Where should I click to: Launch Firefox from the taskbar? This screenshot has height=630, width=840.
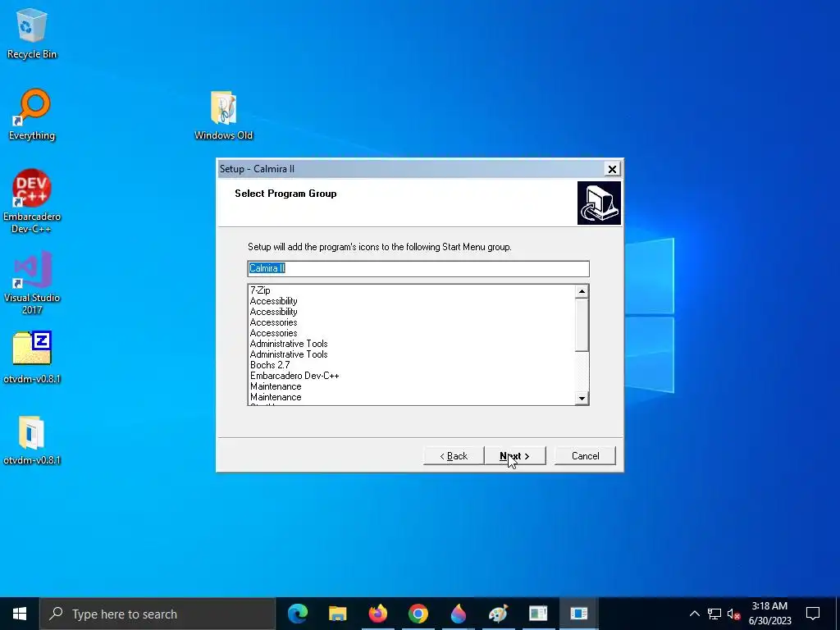coord(377,614)
